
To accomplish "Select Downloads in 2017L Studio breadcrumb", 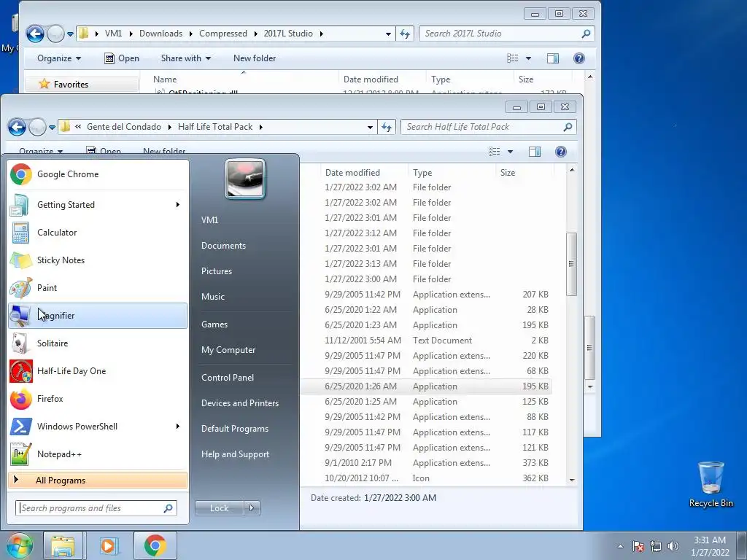I will click(160, 34).
